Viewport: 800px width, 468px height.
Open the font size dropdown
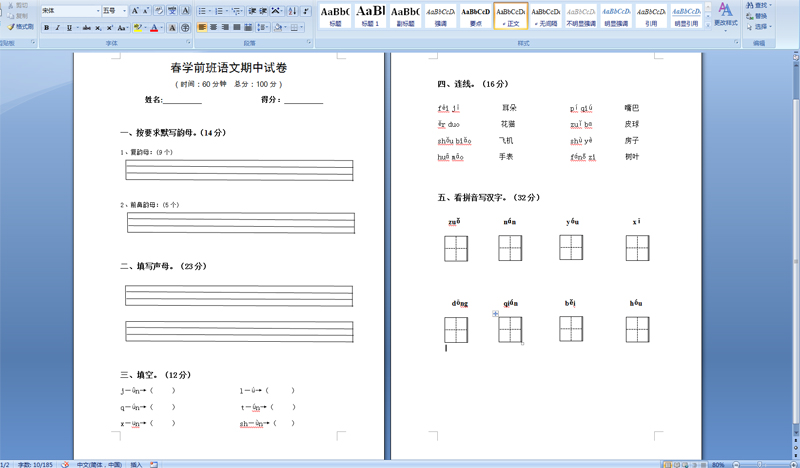124,11
